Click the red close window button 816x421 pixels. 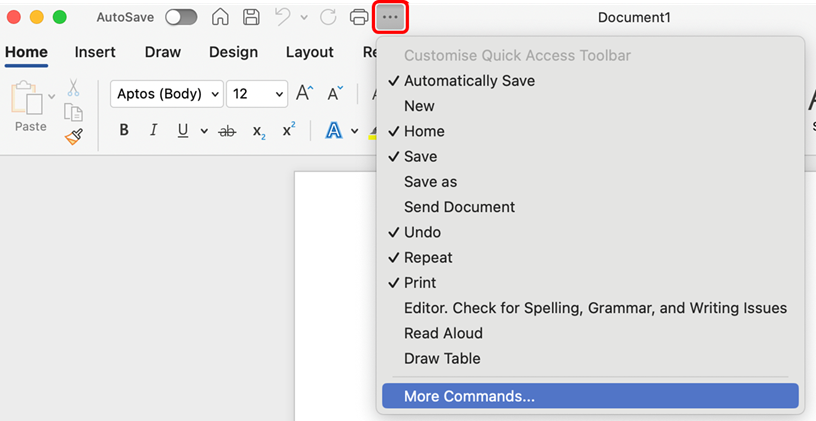[14, 17]
